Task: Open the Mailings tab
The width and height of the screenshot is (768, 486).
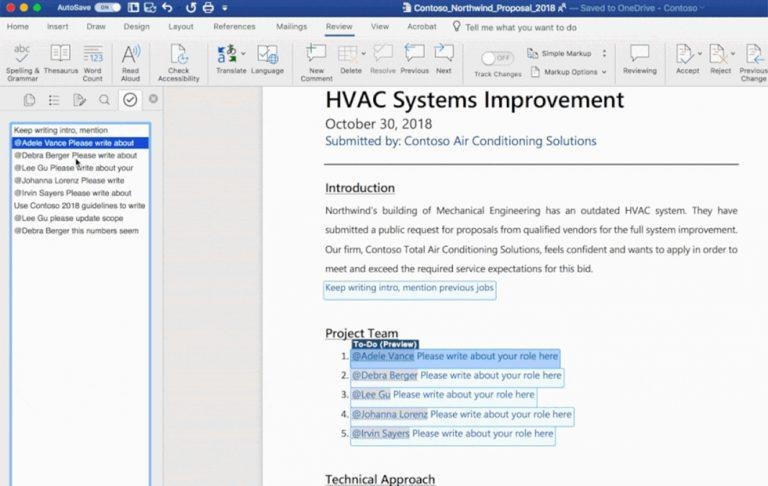Action: pyautogui.click(x=291, y=26)
